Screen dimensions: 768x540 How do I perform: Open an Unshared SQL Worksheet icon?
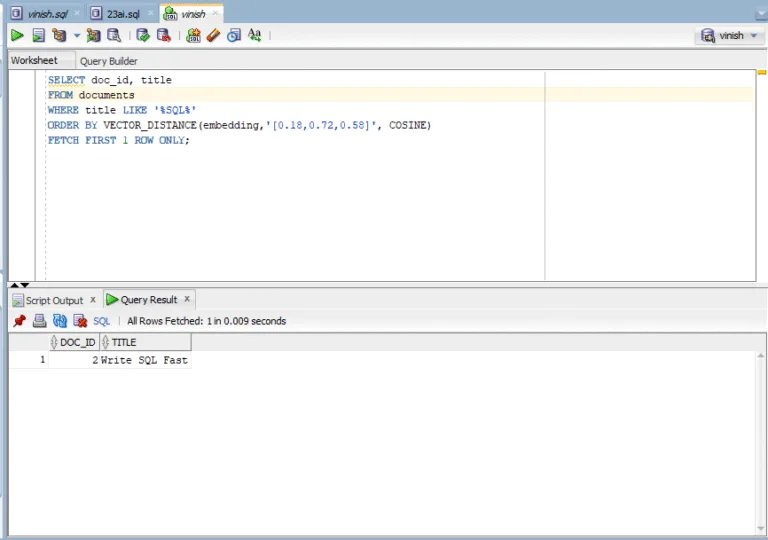(x=193, y=35)
